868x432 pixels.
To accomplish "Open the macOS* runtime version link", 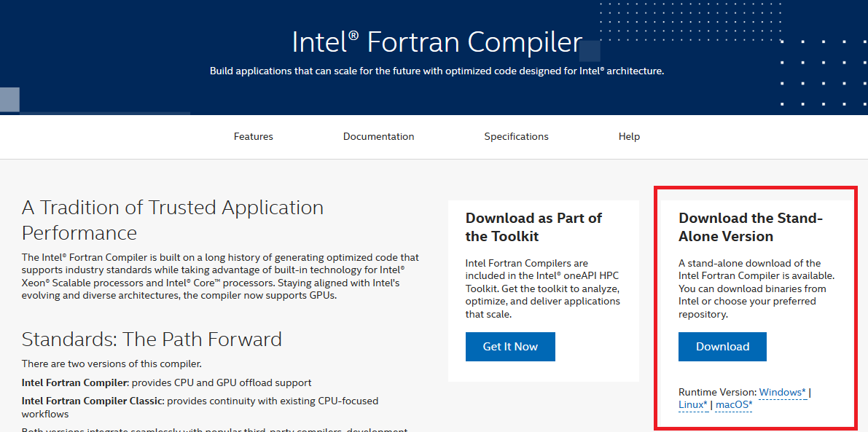I will 733,404.
